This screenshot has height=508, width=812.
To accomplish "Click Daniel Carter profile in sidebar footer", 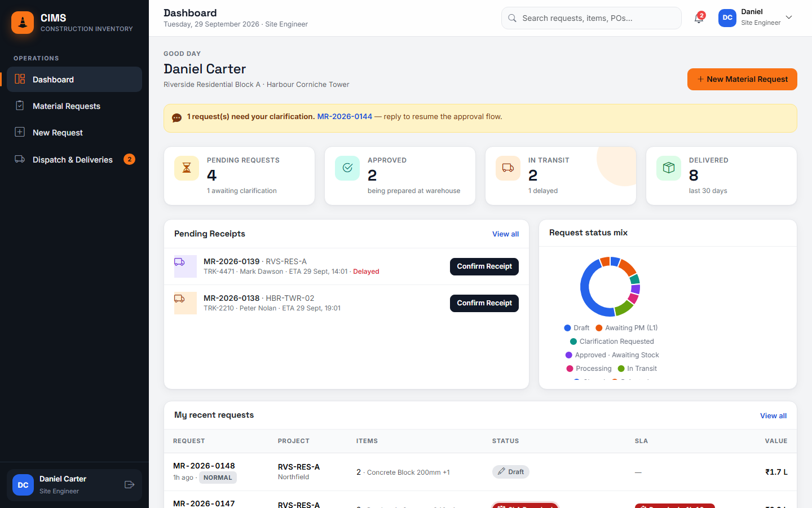I will point(74,485).
